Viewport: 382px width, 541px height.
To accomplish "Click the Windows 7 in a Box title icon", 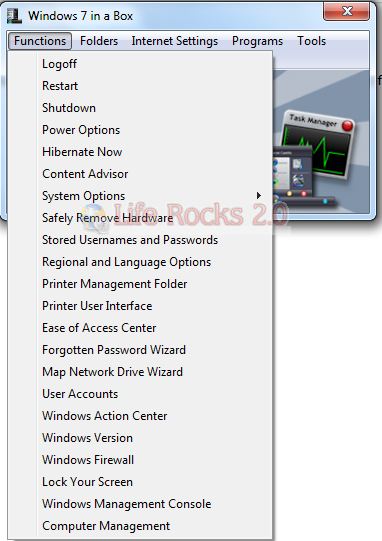I will coord(14,16).
